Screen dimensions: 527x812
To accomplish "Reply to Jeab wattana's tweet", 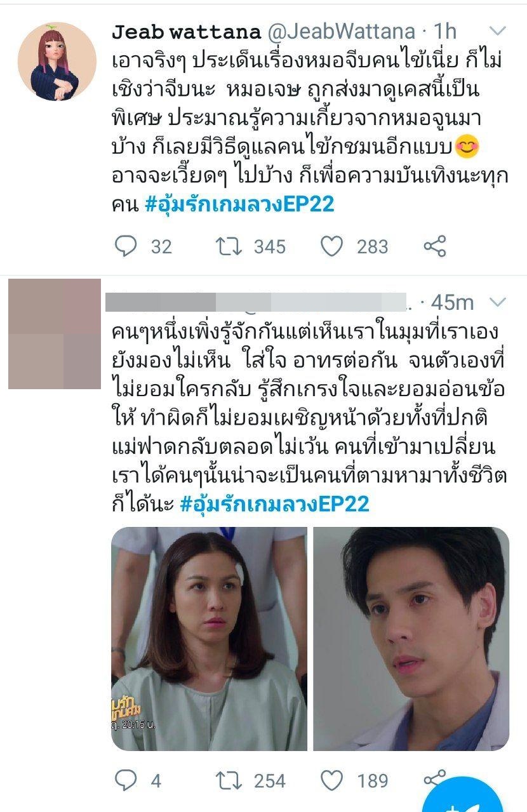I will click(x=126, y=246).
